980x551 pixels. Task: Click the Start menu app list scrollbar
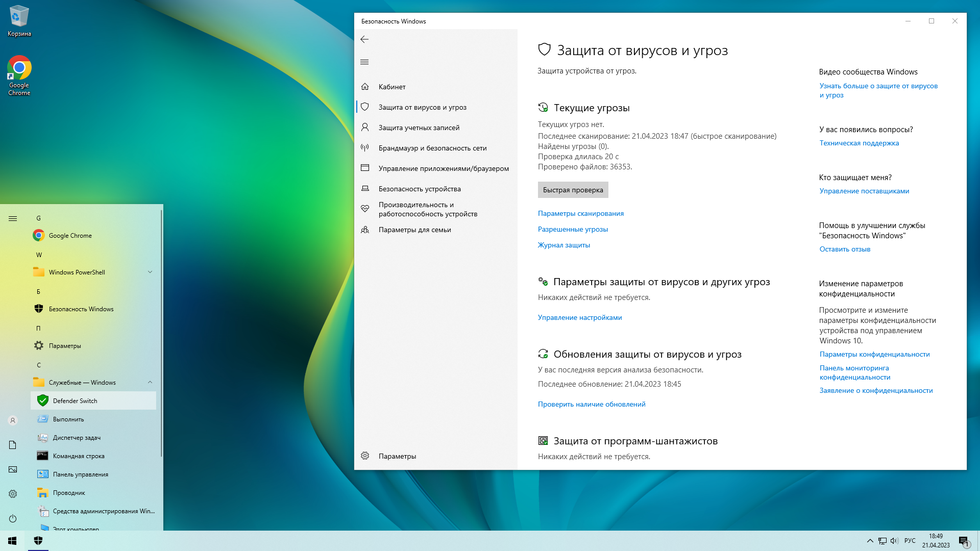161,334
